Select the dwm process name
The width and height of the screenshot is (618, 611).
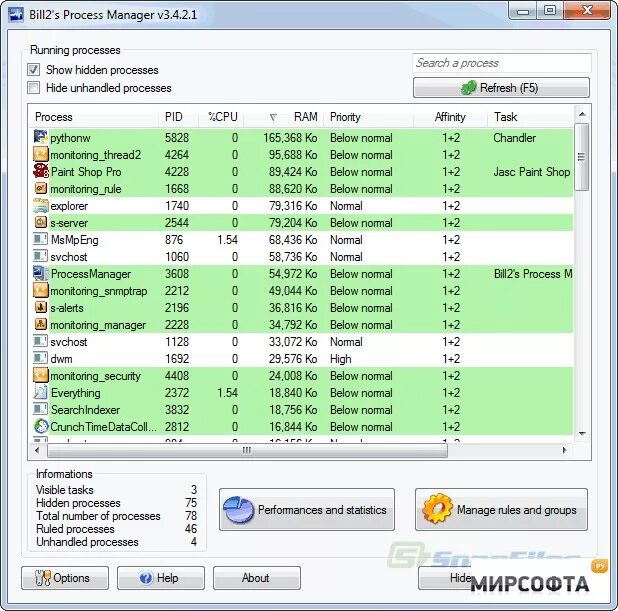[61, 359]
